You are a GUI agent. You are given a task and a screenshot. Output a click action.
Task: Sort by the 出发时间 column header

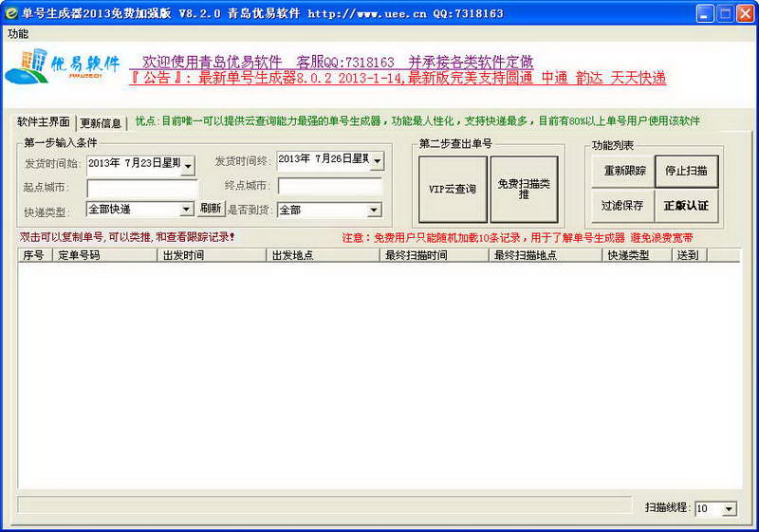point(212,255)
